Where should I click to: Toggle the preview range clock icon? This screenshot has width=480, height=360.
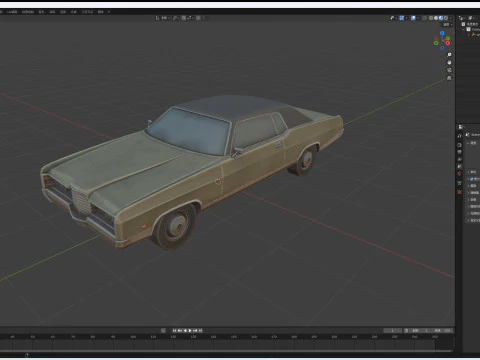coord(406,331)
